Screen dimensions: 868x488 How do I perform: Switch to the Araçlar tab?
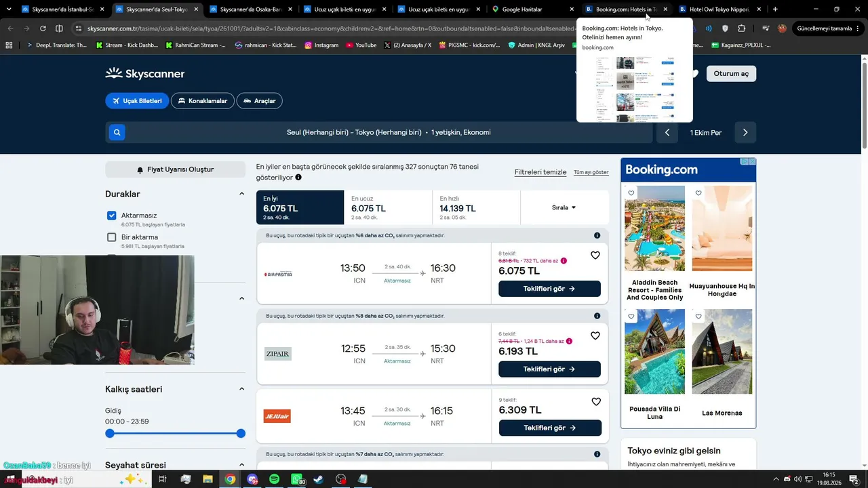point(260,101)
